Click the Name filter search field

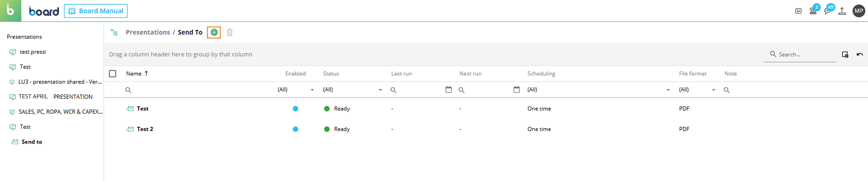199,90
